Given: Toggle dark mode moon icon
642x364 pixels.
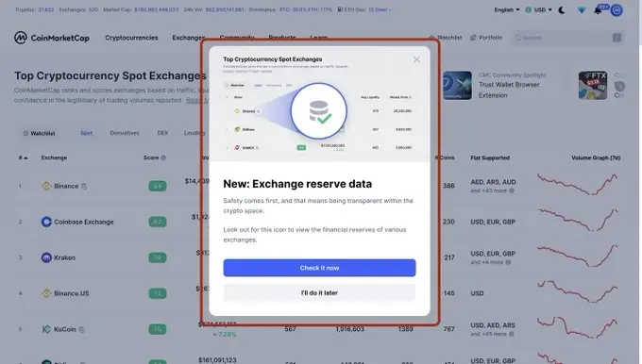Looking at the screenshot, I should [562, 9].
